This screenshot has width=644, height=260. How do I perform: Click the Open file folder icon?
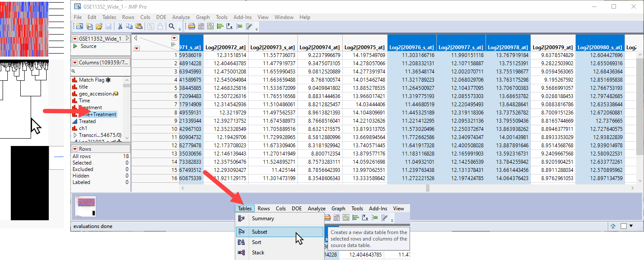(99, 26)
